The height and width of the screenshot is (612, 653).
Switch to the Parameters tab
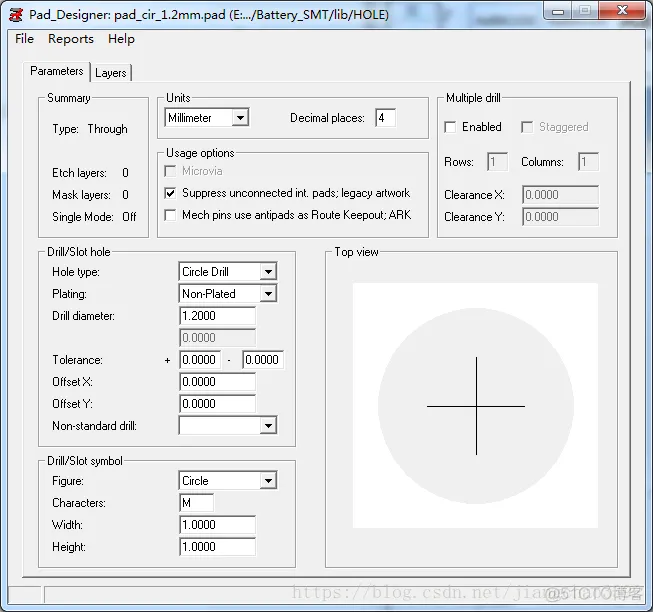57,71
